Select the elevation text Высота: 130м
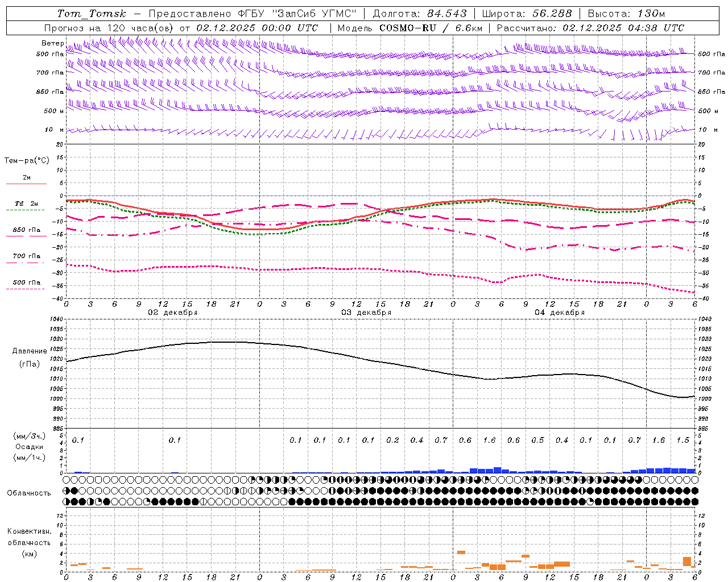The width and height of the screenshot is (728, 582). (626, 14)
